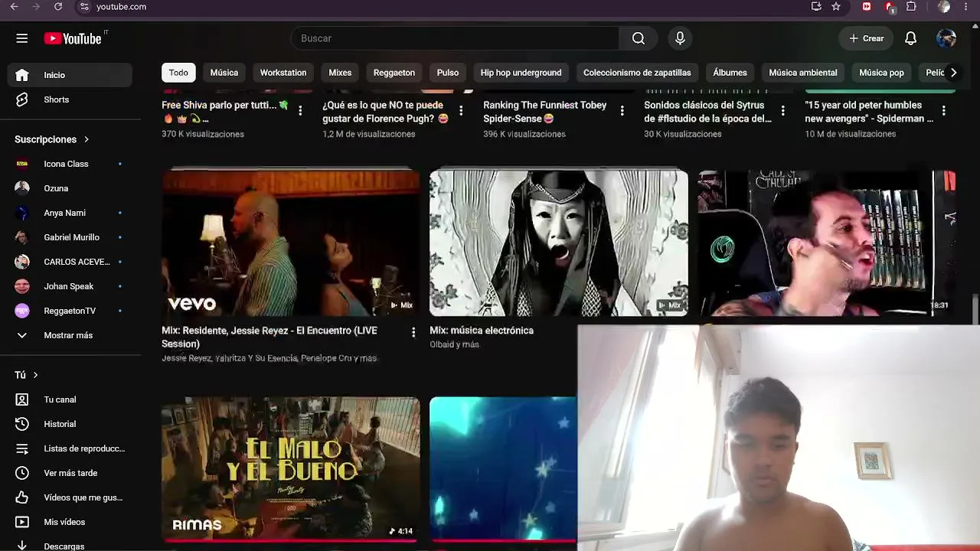Screen dimensions: 980x551
Task: Open the notifications bell
Action: pos(910,38)
